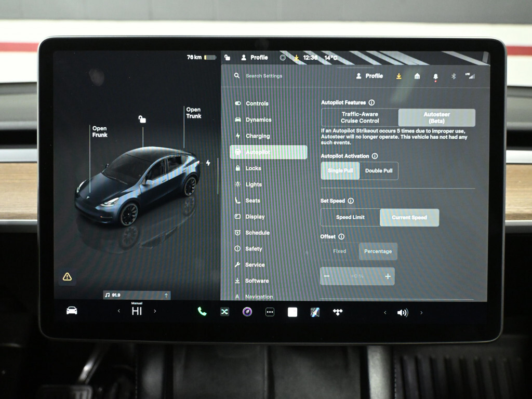Select Fixed offset type
The width and height of the screenshot is (532, 399).
(340, 251)
